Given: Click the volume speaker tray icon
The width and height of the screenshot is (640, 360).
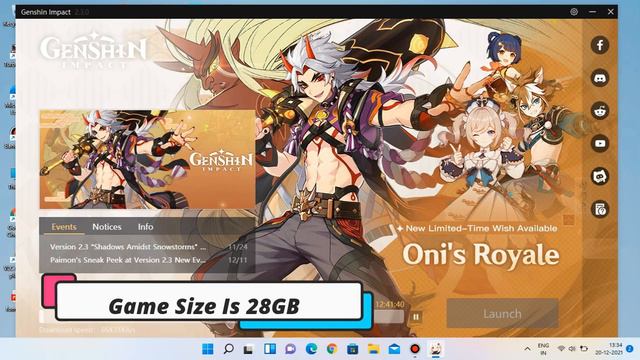Looking at the screenshot, I should click(x=572, y=349).
